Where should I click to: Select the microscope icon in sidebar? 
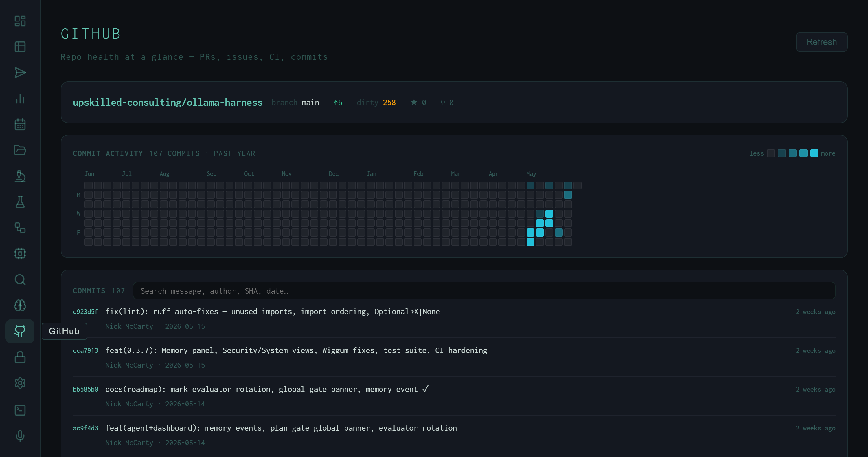pyautogui.click(x=20, y=176)
